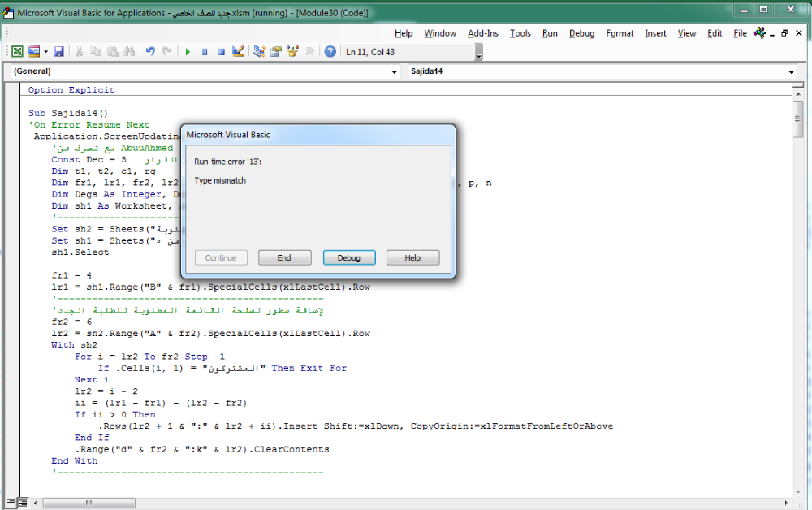Run the macro with the green play icon

(x=188, y=52)
